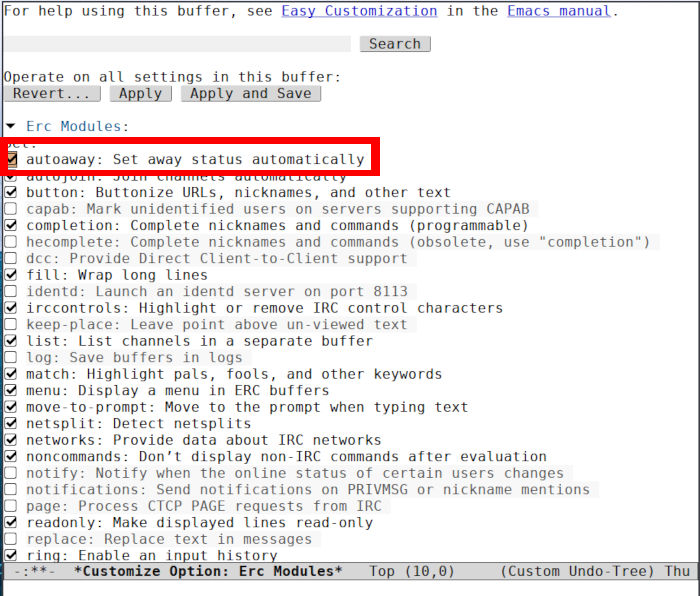Enable the dcc module checkbox
The height and width of the screenshot is (596, 700).
coord(11,258)
